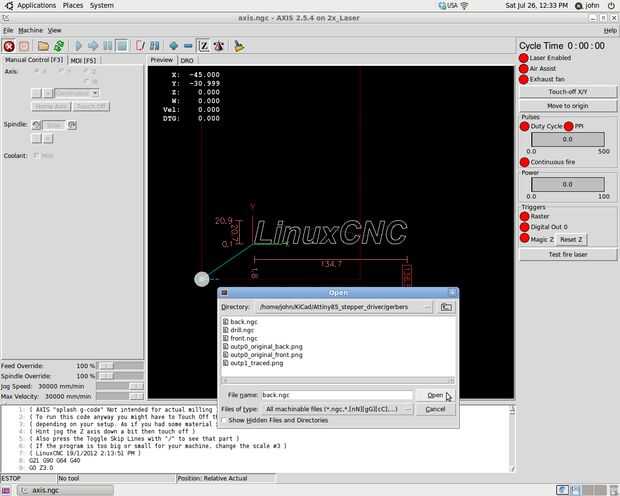Viewport: 620px width, 496px height.
Task: Select the perspective view icon
Action: pyautogui.click(x=219, y=46)
